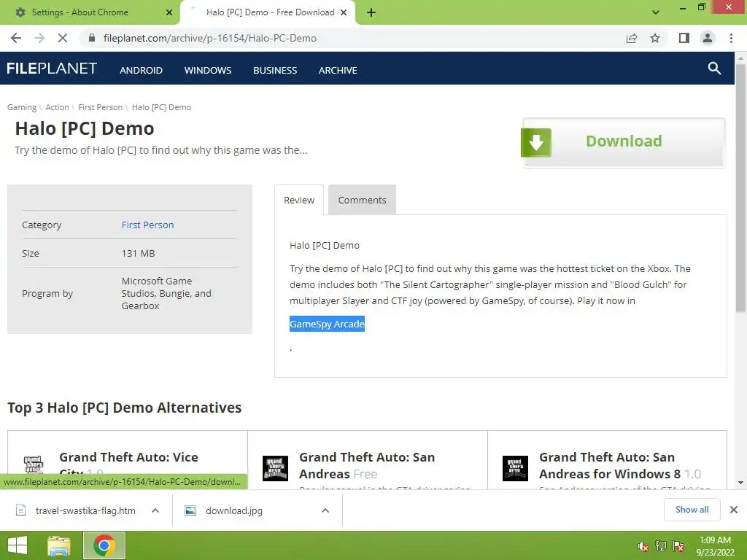Expand options for travel-swastika-flag.htm download
The width and height of the screenshot is (747, 560).
pyautogui.click(x=155, y=510)
